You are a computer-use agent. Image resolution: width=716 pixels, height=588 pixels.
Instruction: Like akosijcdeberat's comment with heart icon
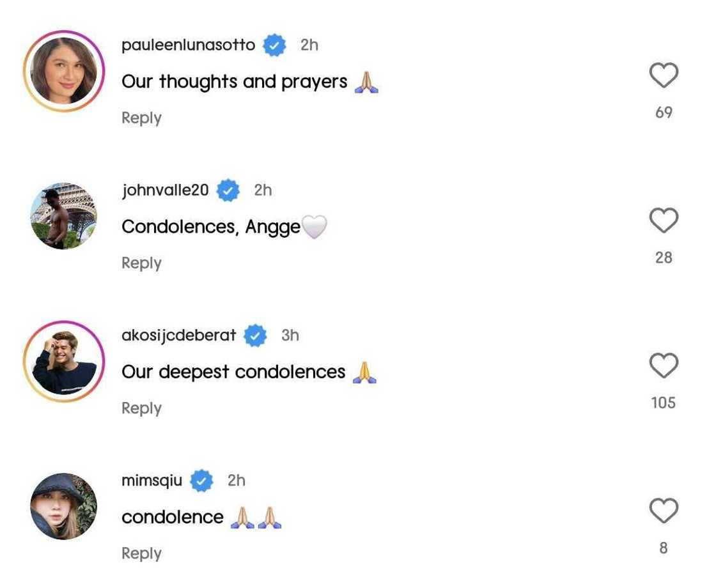click(x=664, y=366)
